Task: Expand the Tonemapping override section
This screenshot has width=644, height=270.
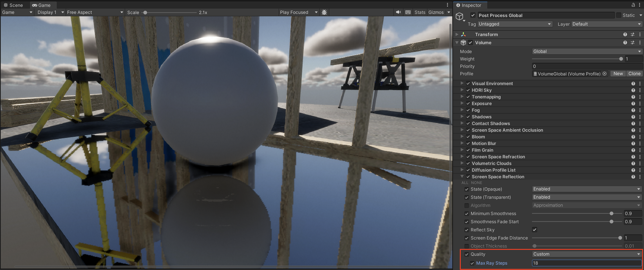Action: point(462,97)
